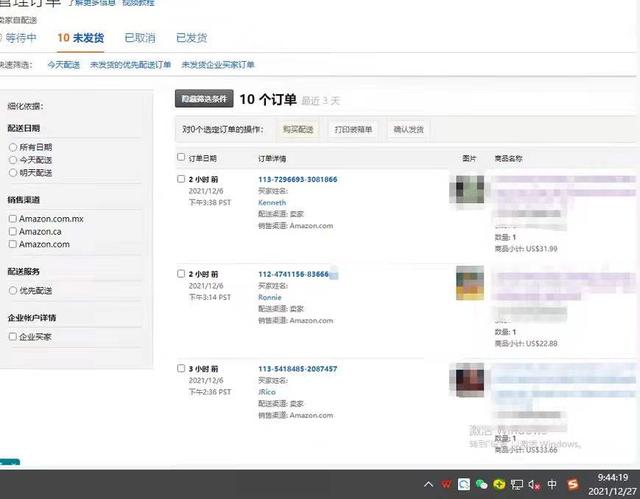Image resolution: width=640 pixels, height=499 pixels.
Task: Click the WeChat tray icon
Action: [482, 484]
